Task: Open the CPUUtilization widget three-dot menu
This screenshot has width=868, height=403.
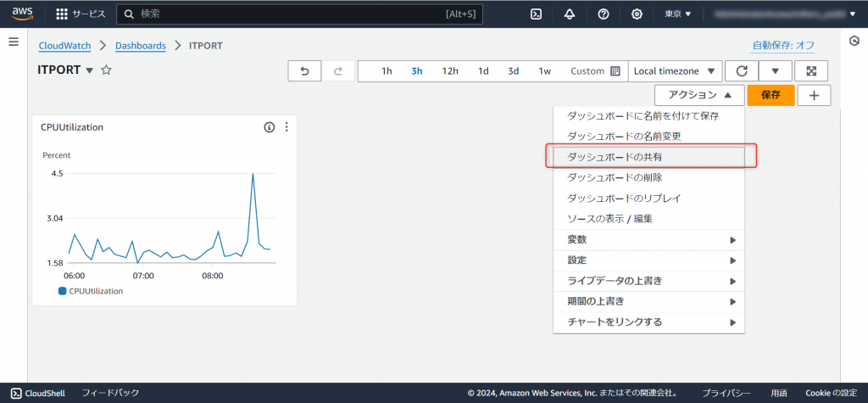Action: (x=287, y=127)
